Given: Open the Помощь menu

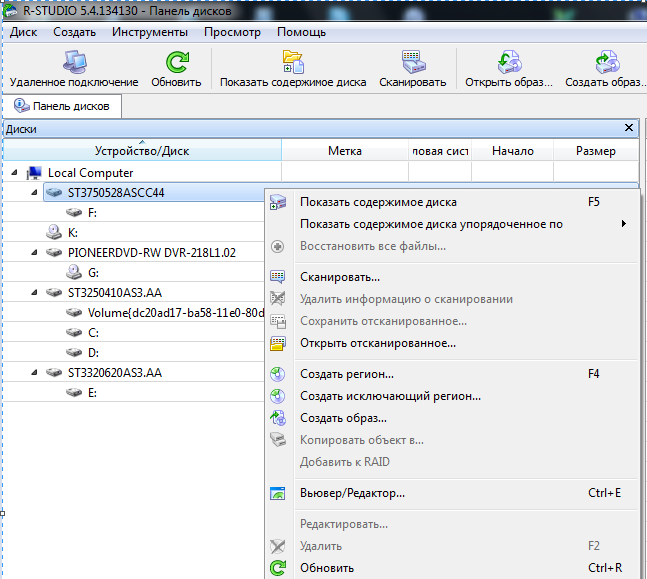Looking at the screenshot, I should 301,32.
